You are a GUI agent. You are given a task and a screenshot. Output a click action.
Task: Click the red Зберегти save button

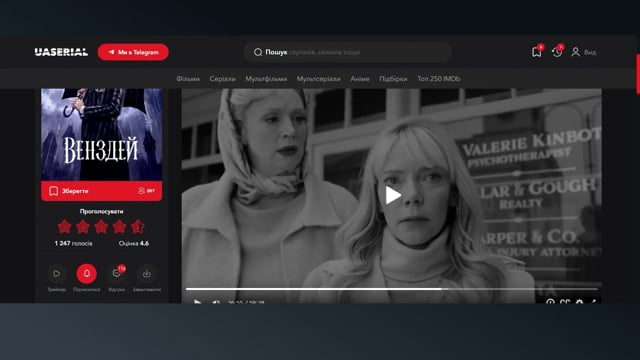(102, 191)
